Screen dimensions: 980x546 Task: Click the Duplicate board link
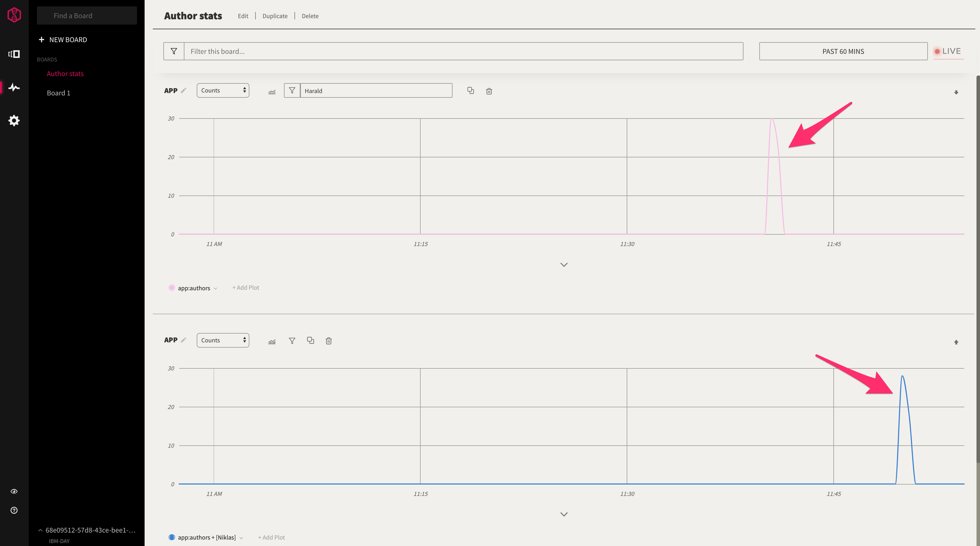pos(275,16)
